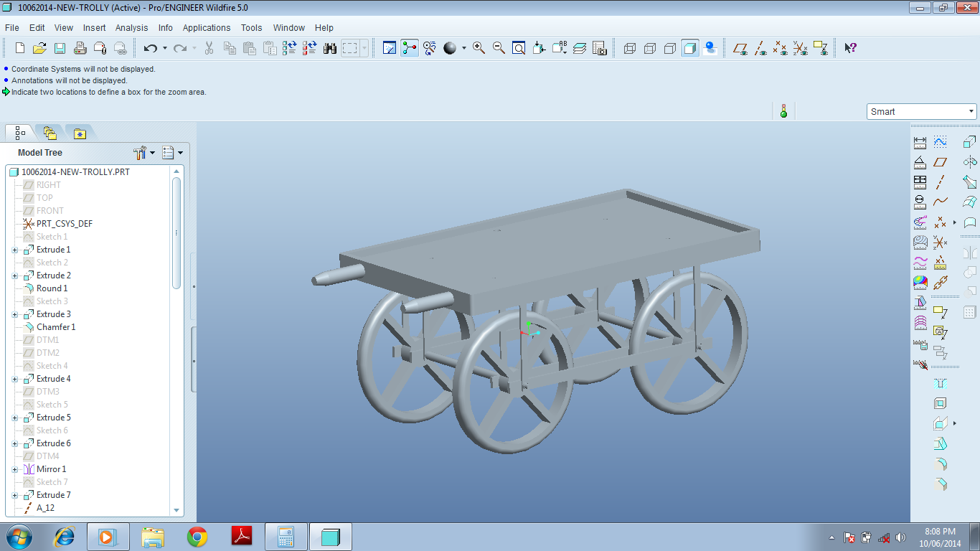
Task: Create a new file with the New icon
Action: click(20, 48)
